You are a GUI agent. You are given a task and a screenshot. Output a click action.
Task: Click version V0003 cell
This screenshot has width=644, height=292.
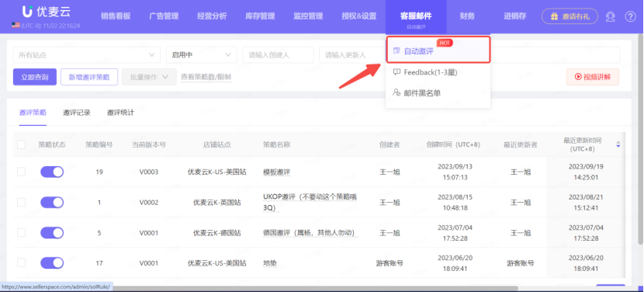(149, 172)
